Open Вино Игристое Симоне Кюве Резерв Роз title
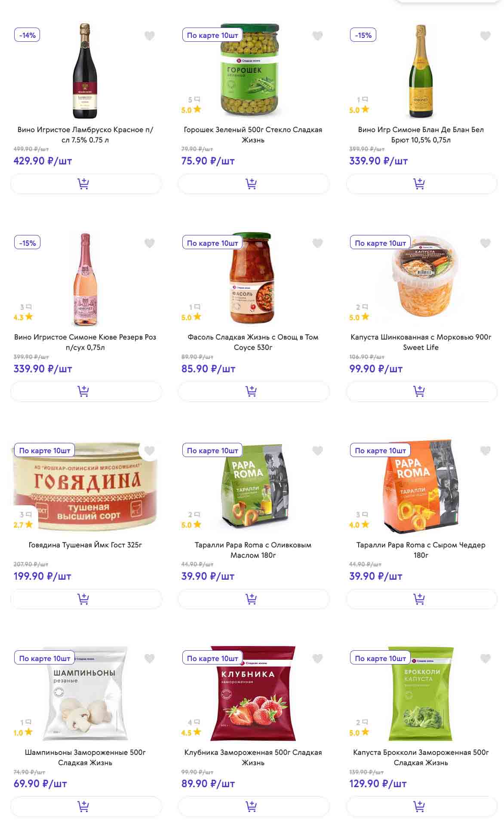Image resolution: width=504 pixels, height=825 pixels. point(85,342)
